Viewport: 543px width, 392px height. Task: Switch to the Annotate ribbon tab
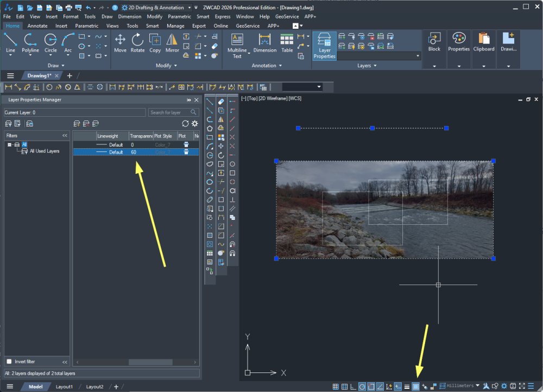point(37,26)
